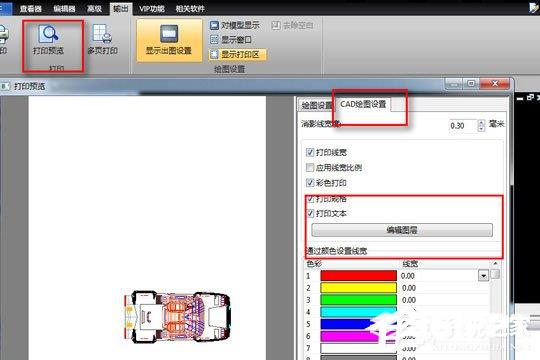Image resolution: width=540 pixels, height=360 pixels.
Task: Open the 编辑器 ribbon tab
Action: [x=64, y=9]
